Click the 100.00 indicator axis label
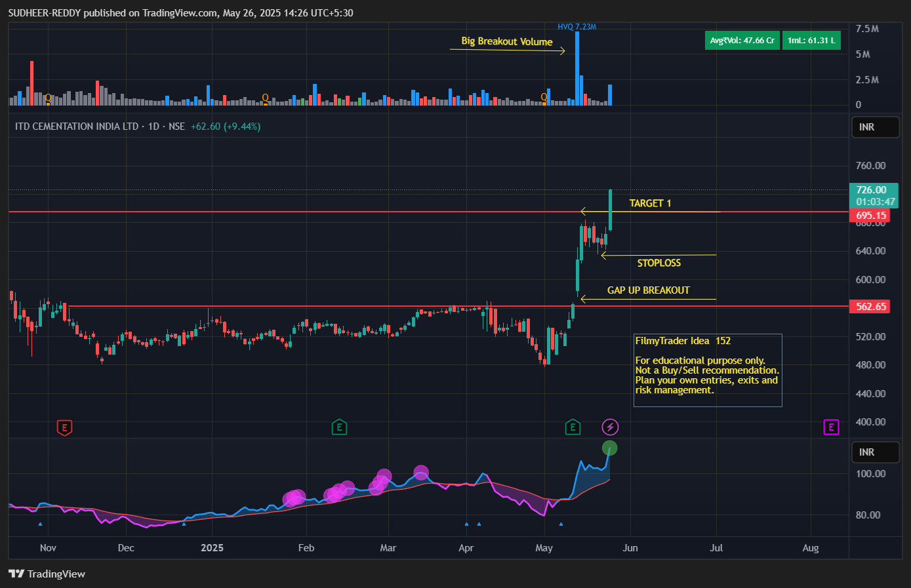 [x=870, y=474]
